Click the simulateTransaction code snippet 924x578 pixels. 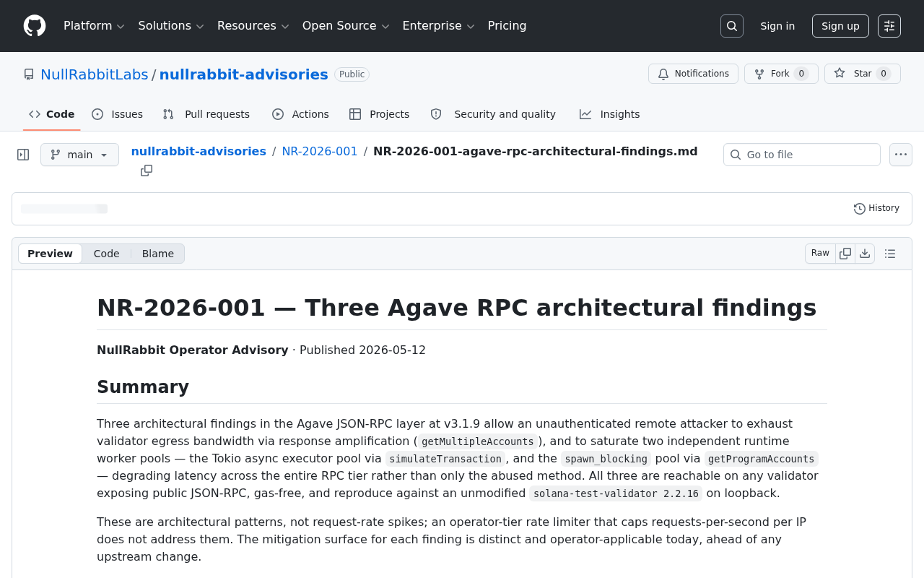pos(445,459)
